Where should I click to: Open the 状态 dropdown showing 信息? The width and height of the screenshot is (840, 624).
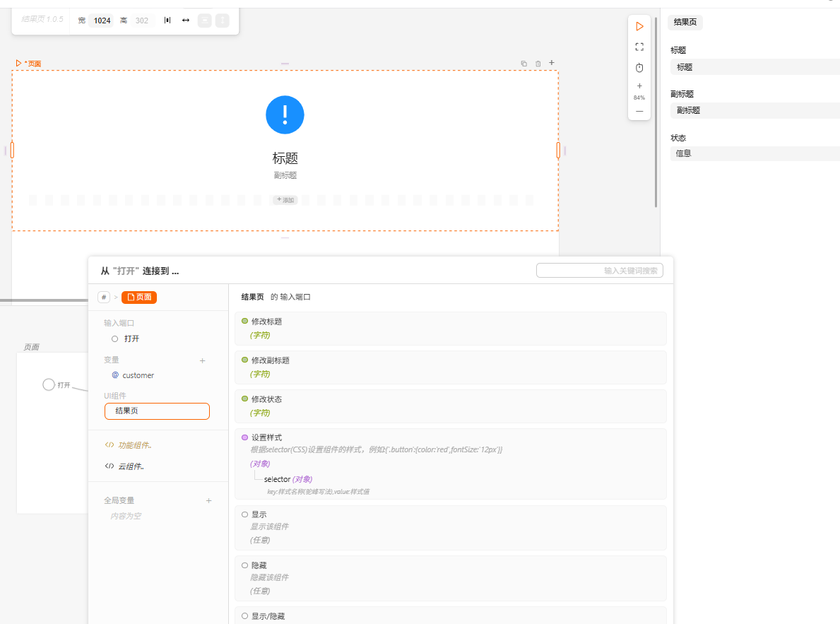754,153
